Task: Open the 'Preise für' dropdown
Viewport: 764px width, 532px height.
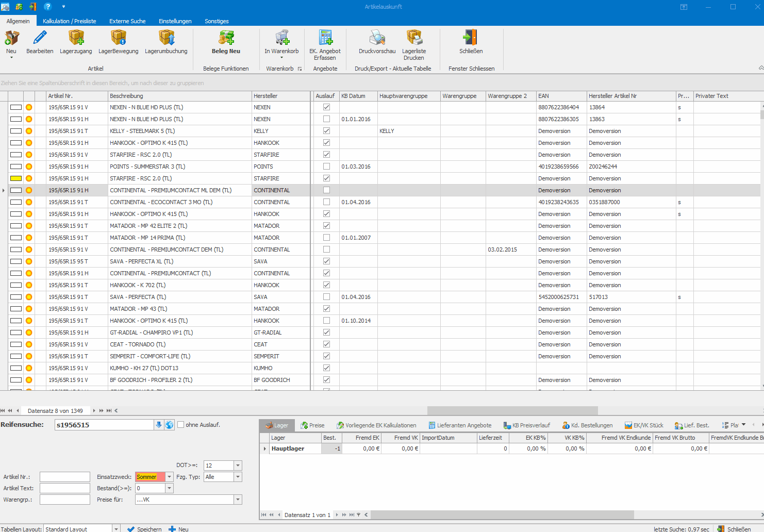Action: pyautogui.click(x=238, y=500)
